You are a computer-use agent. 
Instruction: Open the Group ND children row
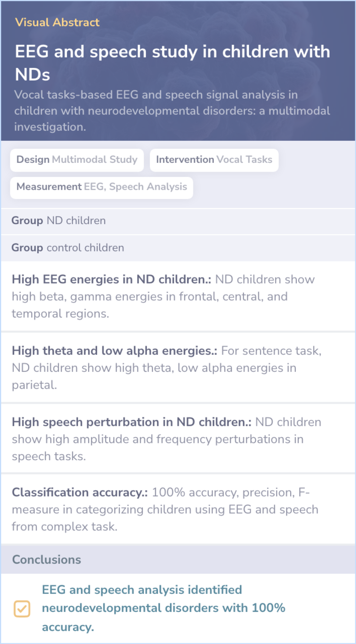(x=178, y=221)
